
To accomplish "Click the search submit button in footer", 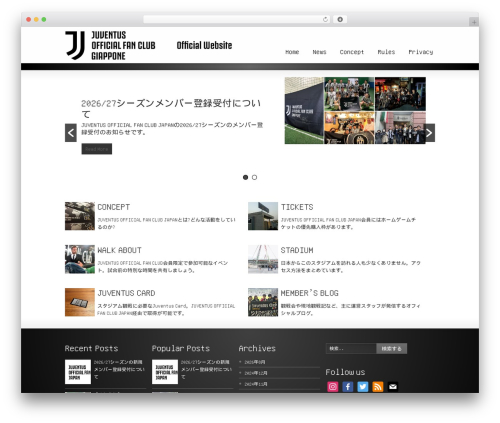I will [x=391, y=349].
